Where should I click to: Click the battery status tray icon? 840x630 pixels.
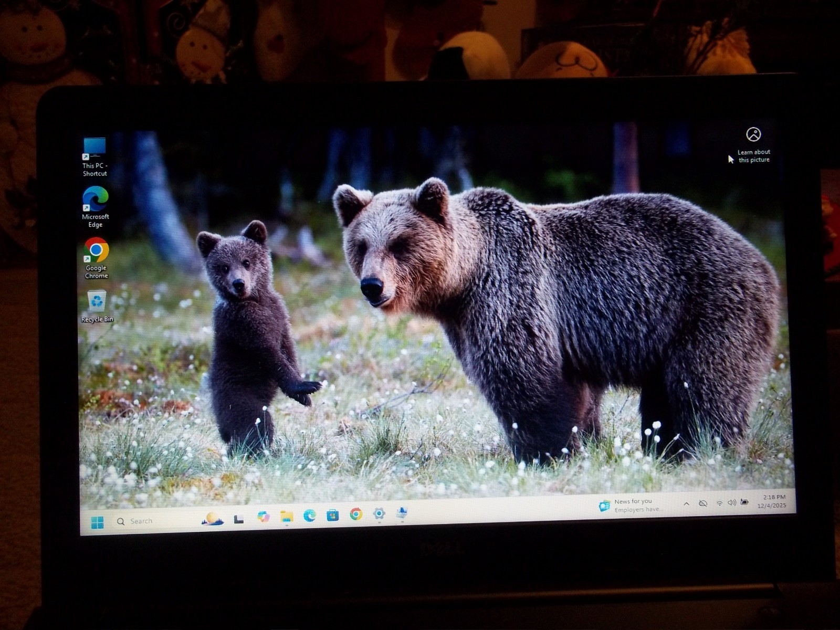[x=744, y=502]
